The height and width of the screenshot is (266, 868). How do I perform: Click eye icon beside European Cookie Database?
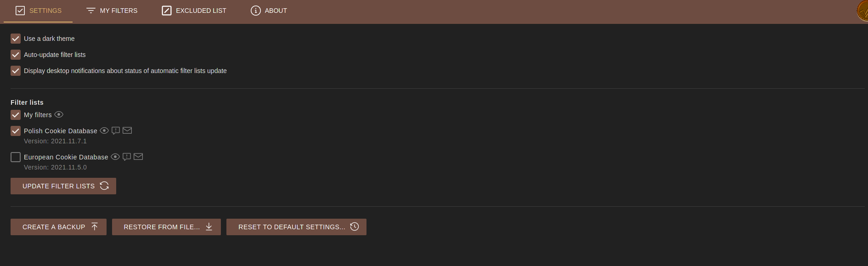coord(115,157)
